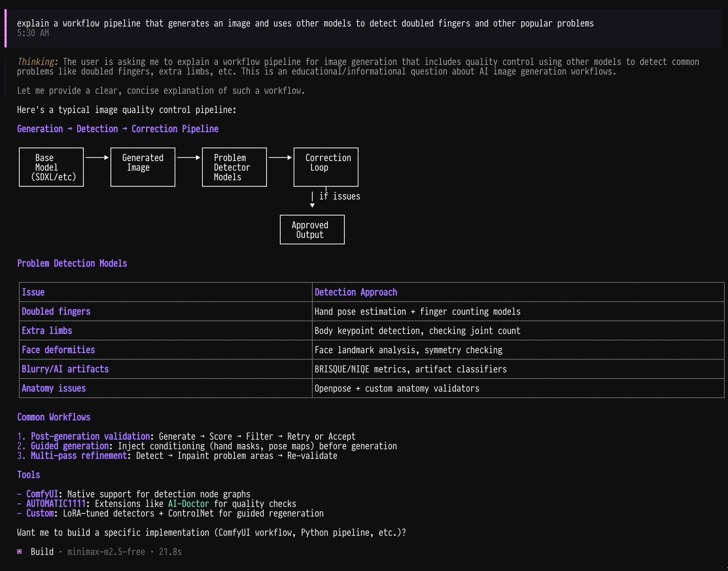This screenshot has width=728, height=571.
Task: Click the Detection Approach column header
Action: pos(356,292)
